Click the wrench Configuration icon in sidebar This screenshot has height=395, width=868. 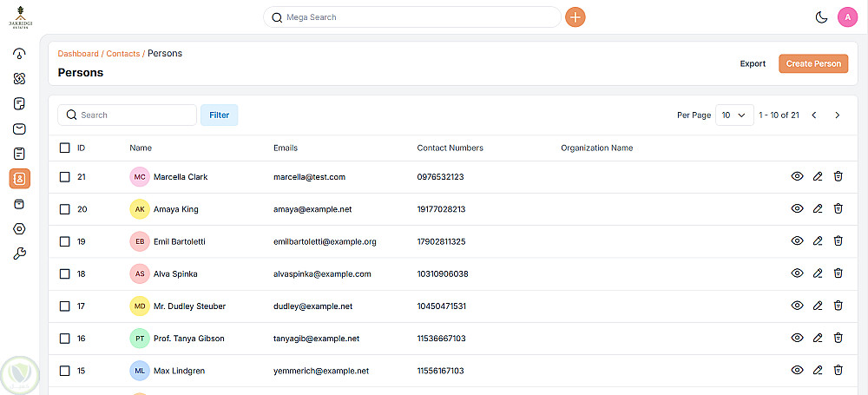19,253
